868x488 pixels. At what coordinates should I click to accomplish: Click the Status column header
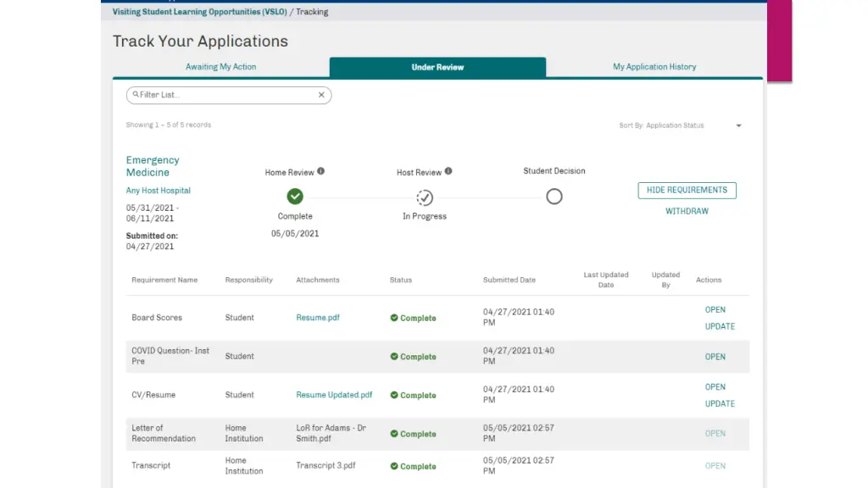(401, 280)
